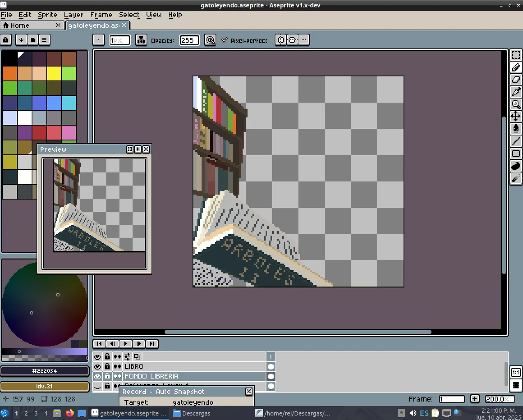This screenshot has height=420, width=523.
Task: Toggle visibility of the FONDO LIBRERIA layer
Action: [97, 376]
